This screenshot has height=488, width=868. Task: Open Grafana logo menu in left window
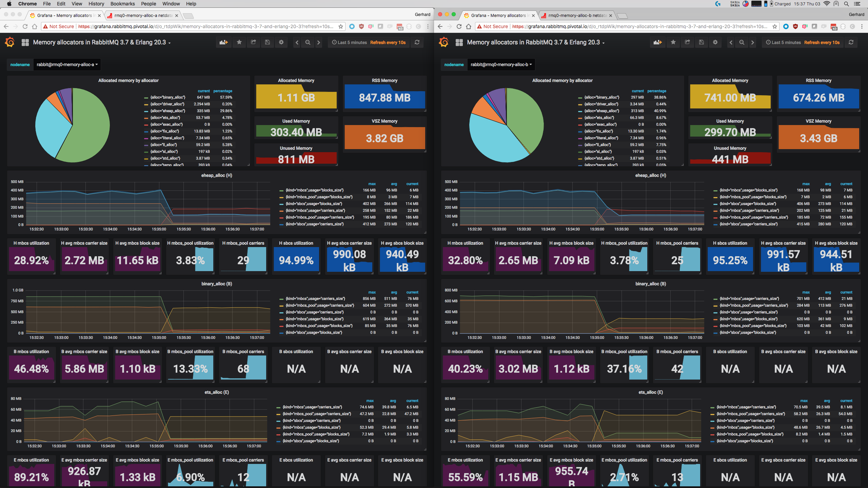pos(9,42)
